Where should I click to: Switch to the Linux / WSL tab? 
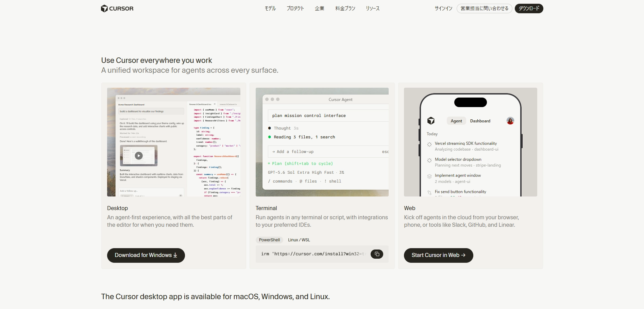(299, 240)
